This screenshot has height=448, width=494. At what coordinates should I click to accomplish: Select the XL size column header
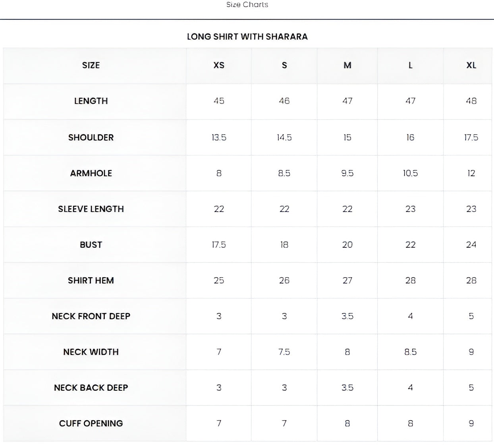pyautogui.click(x=471, y=65)
